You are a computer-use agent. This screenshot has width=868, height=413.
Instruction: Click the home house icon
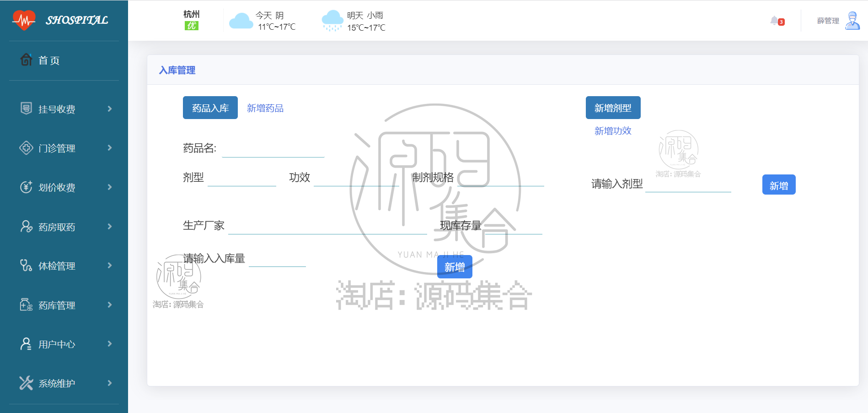click(26, 60)
